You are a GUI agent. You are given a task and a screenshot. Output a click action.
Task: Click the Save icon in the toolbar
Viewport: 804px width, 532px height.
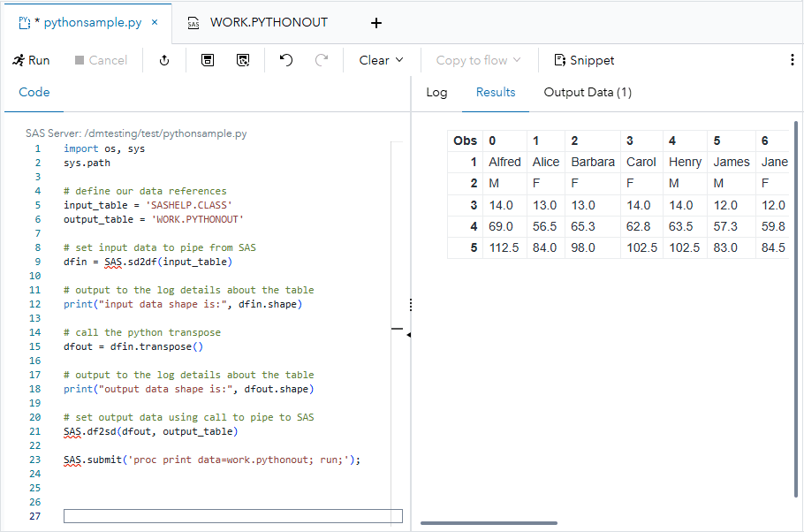click(208, 60)
